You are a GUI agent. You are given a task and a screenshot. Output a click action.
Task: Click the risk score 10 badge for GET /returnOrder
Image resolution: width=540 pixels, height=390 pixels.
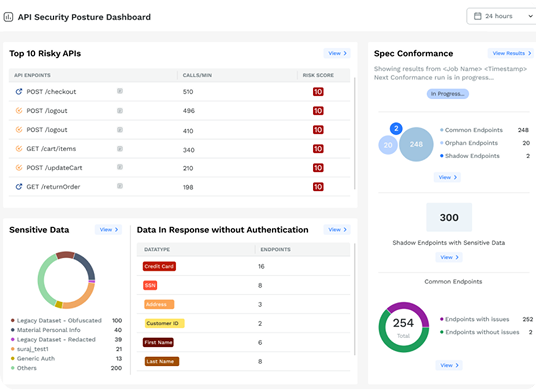click(318, 187)
